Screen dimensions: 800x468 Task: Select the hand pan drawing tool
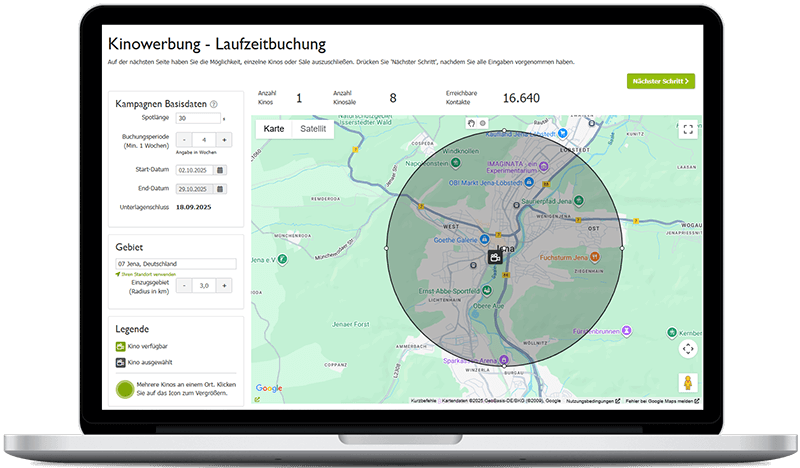click(471, 123)
